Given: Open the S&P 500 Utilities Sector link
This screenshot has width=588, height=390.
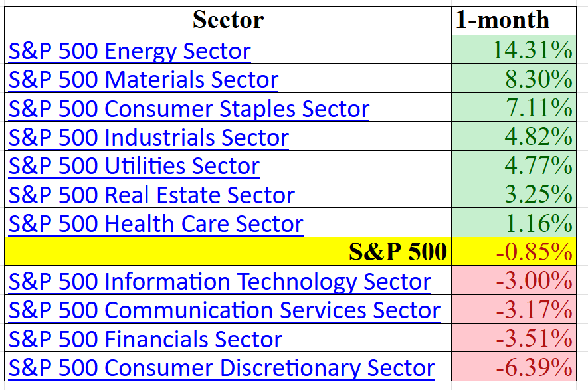Looking at the screenshot, I should click(x=134, y=166).
